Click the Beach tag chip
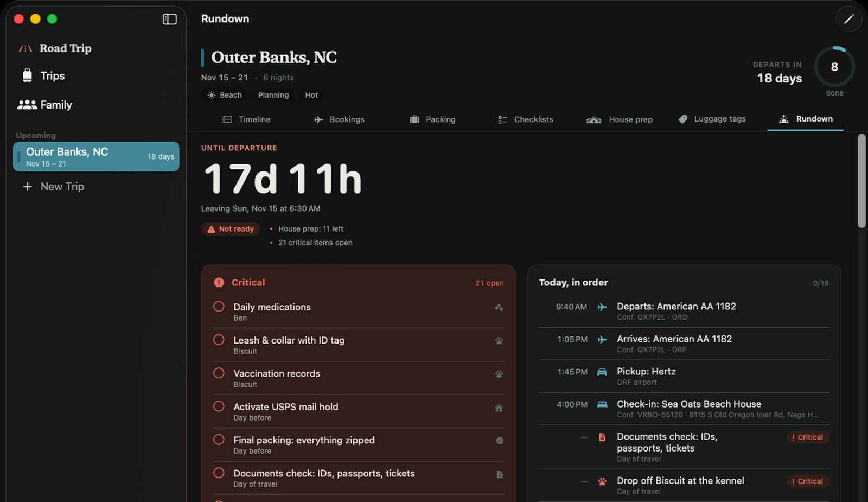 [x=225, y=95]
